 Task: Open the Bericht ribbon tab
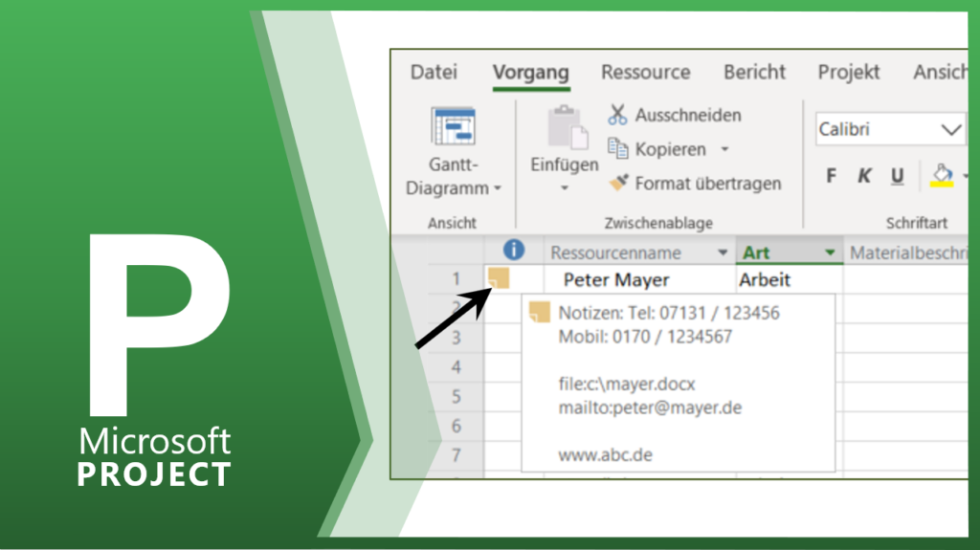(x=754, y=72)
